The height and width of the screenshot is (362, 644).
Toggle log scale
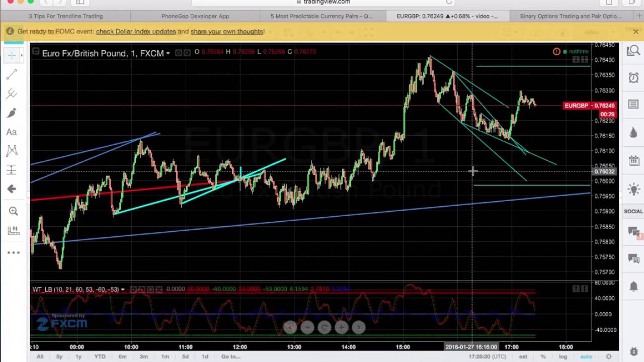click(x=563, y=356)
